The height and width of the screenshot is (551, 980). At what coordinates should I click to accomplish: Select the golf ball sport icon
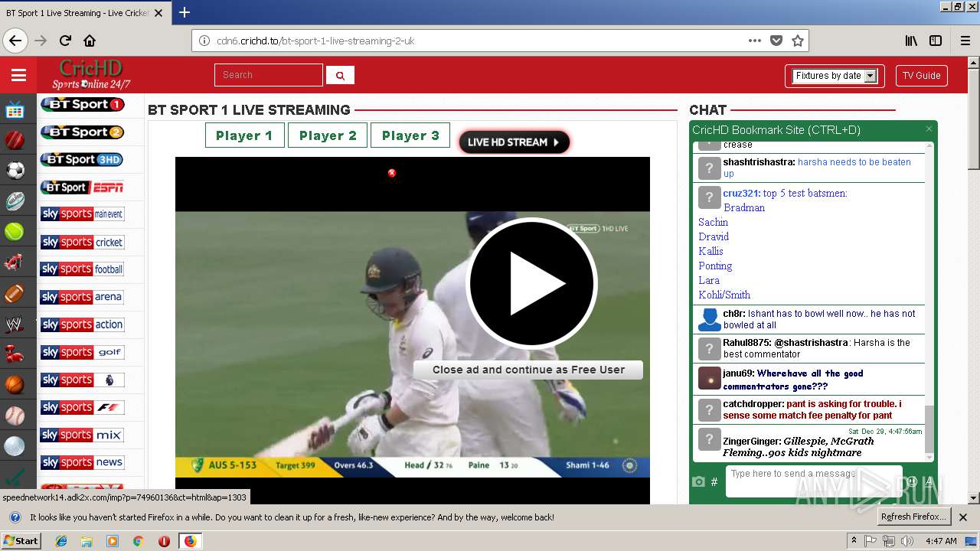point(15,445)
